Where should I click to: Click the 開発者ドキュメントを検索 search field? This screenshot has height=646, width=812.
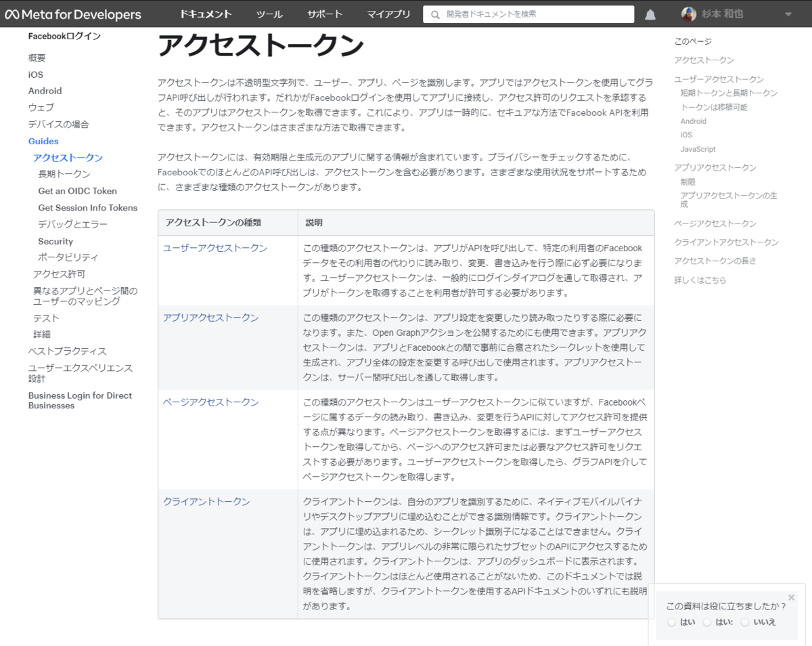pyautogui.click(x=528, y=14)
